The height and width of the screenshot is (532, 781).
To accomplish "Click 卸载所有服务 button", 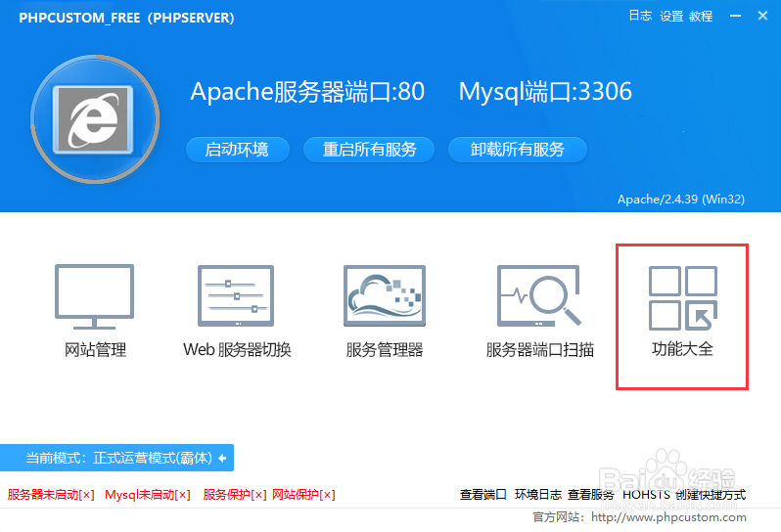I will tap(518, 150).
